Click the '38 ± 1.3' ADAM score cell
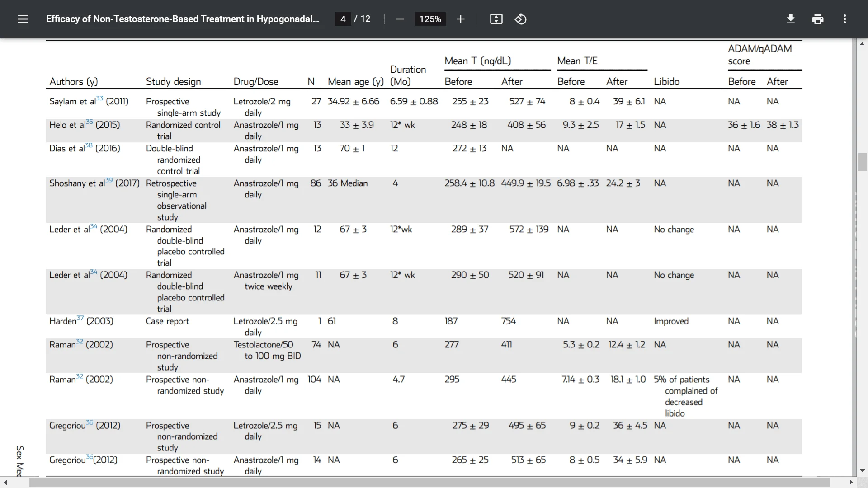This screenshot has width=868, height=488. tap(783, 125)
